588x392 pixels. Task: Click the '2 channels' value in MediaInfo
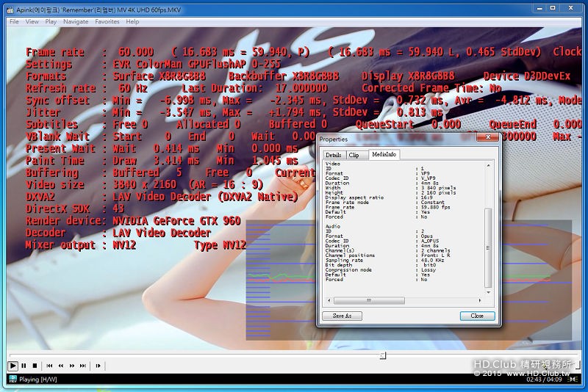435,250
